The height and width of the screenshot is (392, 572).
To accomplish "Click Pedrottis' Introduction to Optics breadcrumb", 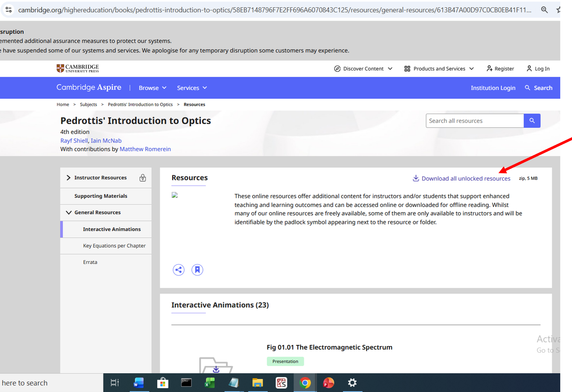I will point(140,105).
